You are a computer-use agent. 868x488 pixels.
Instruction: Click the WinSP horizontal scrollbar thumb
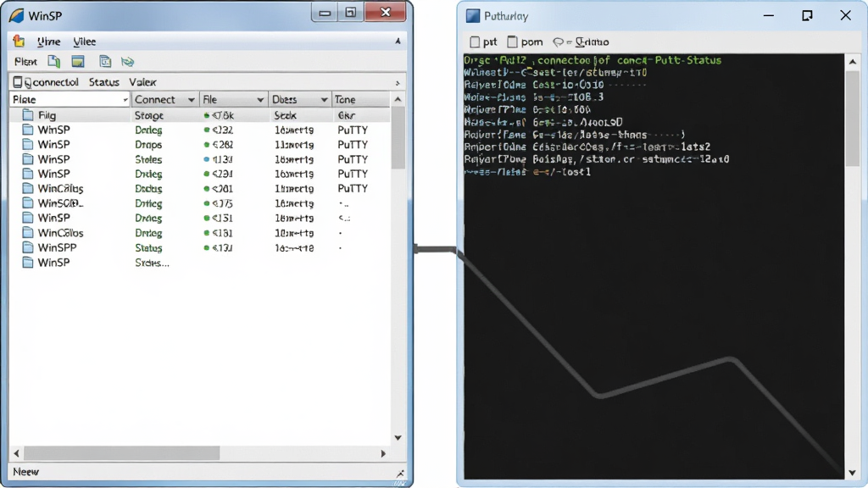(121, 454)
